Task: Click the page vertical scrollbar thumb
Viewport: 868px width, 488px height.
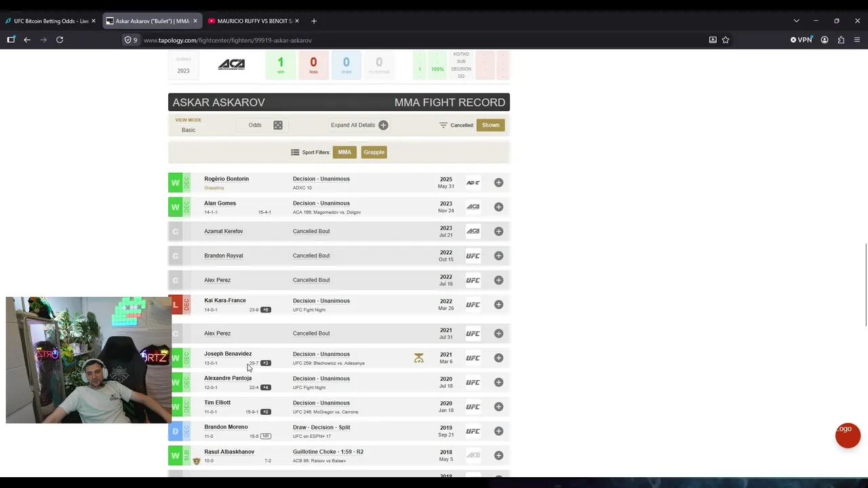Action: coord(865,285)
